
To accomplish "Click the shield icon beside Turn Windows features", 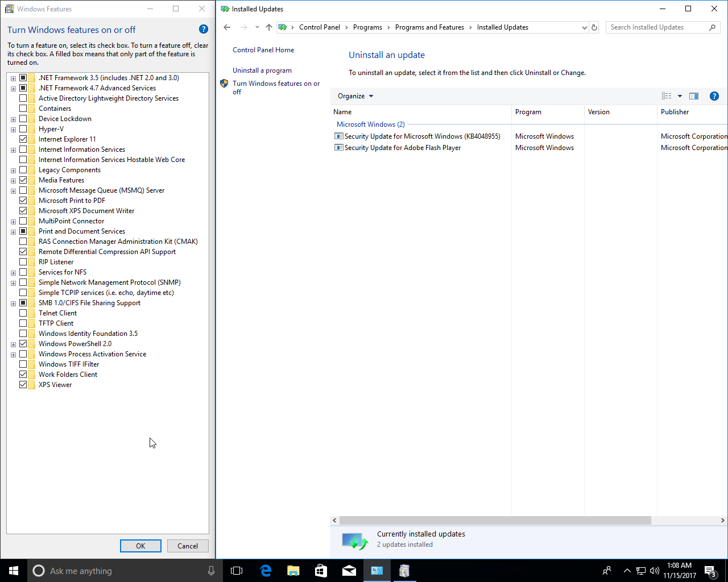I will (224, 84).
